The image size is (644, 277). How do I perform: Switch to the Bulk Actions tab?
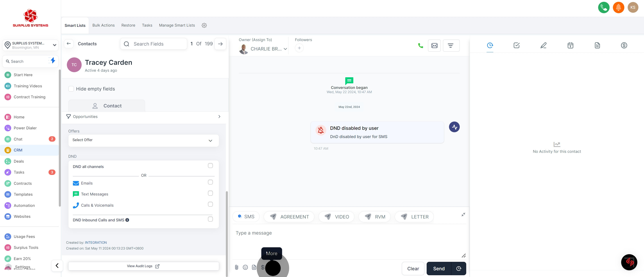(x=103, y=25)
